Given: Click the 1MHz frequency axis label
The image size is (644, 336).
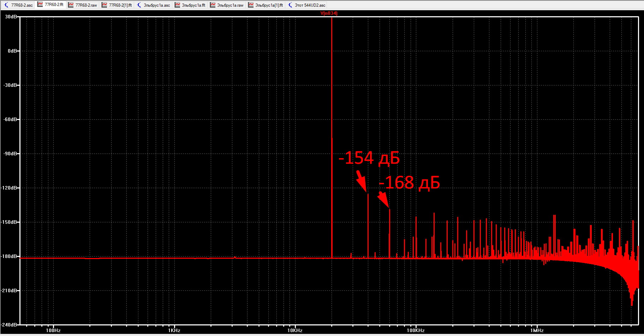Looking at the screenshot, I should [537, 330].
